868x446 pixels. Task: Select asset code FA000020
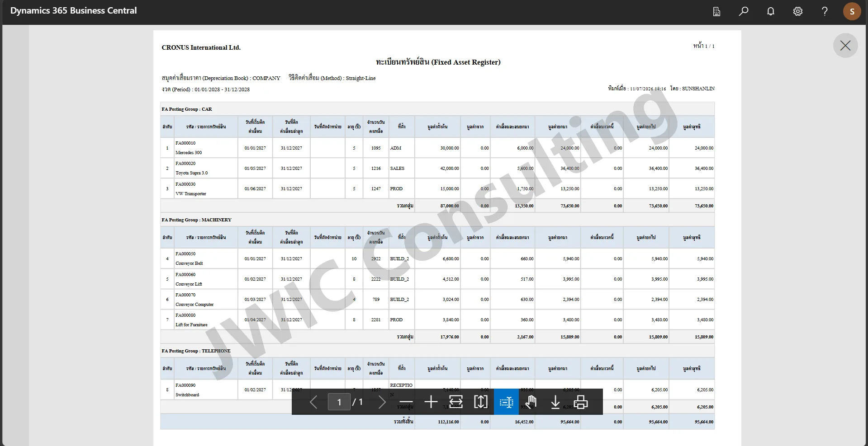pyautogui.click(x=185, y=164)
